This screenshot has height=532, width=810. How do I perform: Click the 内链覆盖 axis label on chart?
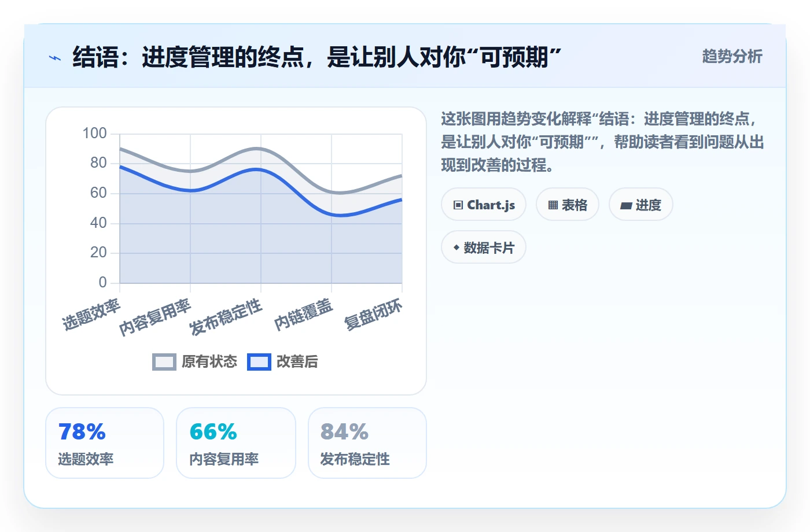tap(303, 315)
